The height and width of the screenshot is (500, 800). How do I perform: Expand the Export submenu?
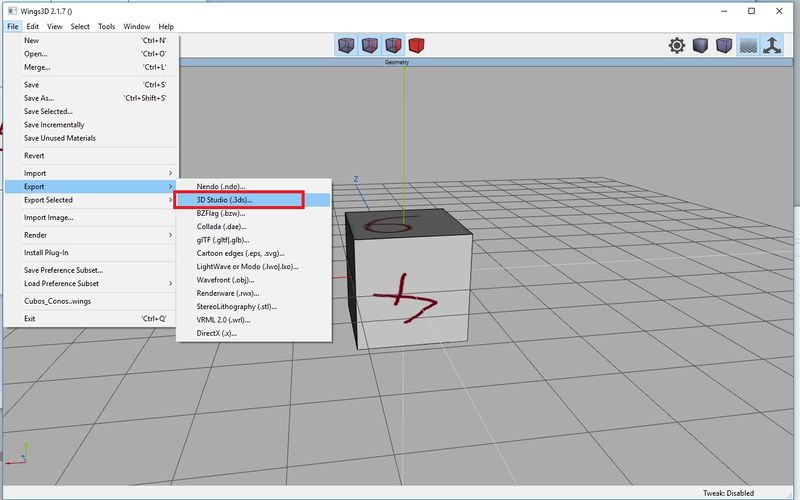91,186
